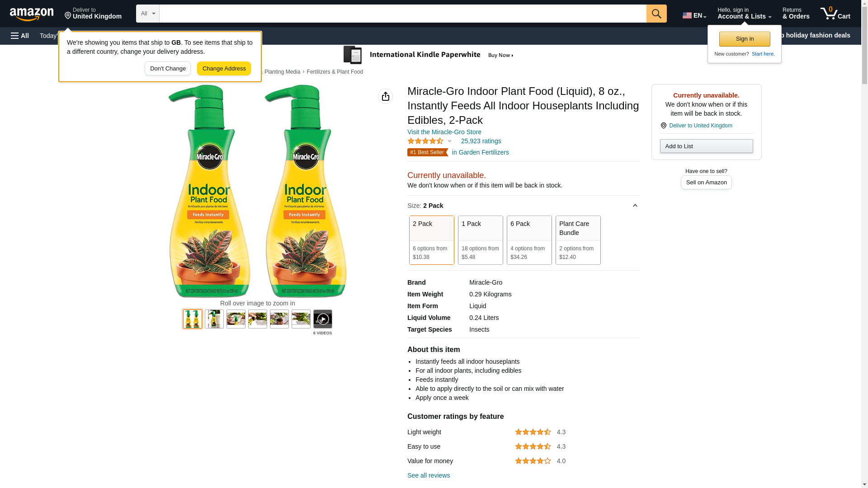Click the Amazon logo
The height and width of the screenshot is (488, 868).
click(x=32, y=14)
